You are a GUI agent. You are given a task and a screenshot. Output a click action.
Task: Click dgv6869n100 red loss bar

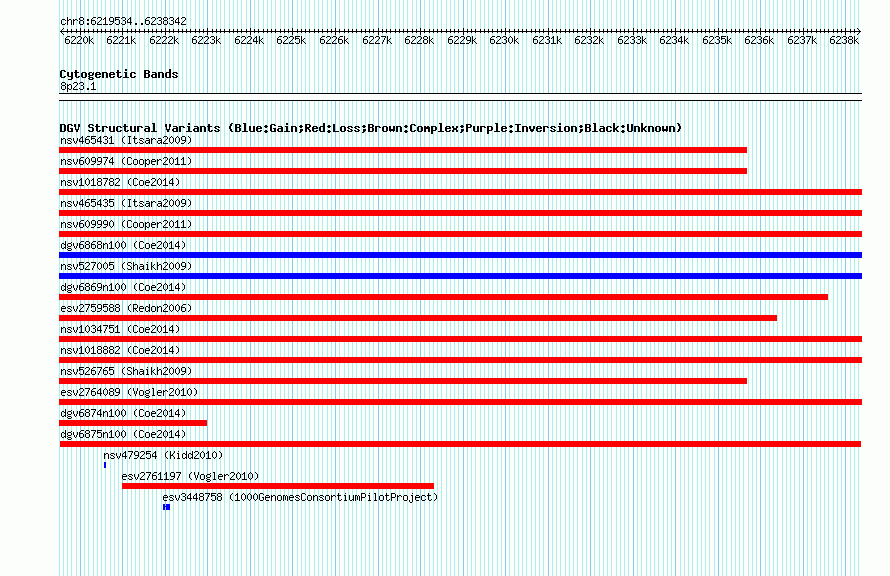coord(443,297)
